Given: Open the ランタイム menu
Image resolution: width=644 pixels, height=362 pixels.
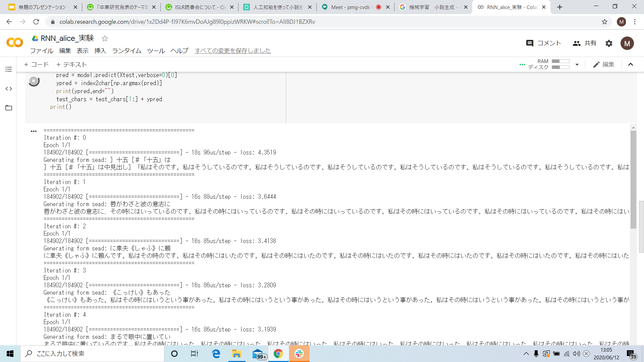Looking at the screenshot, I should click(126, 51).
